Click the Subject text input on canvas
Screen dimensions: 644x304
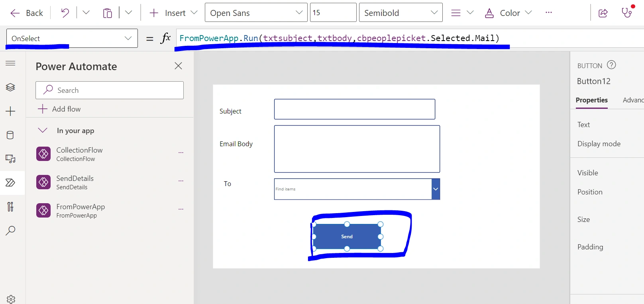click(x=355, y=109)
